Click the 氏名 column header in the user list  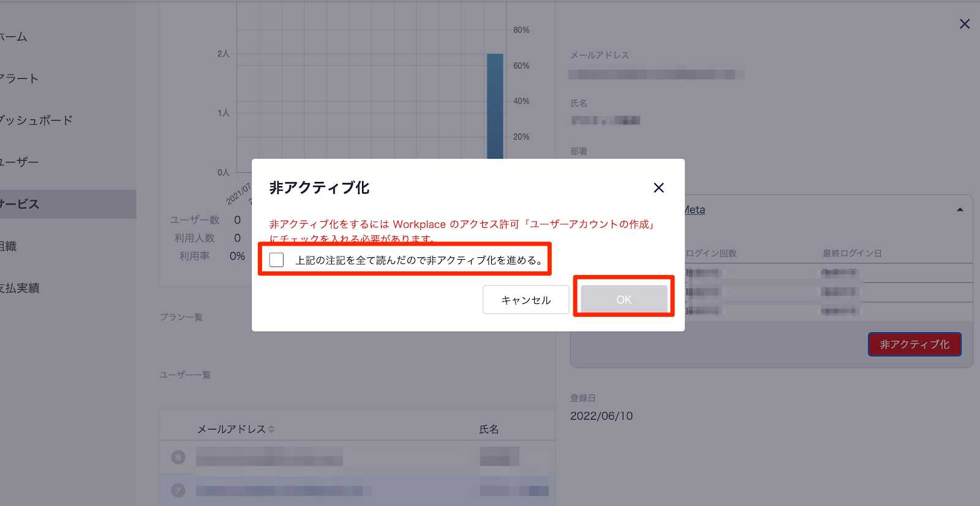(x=488, y=429)
